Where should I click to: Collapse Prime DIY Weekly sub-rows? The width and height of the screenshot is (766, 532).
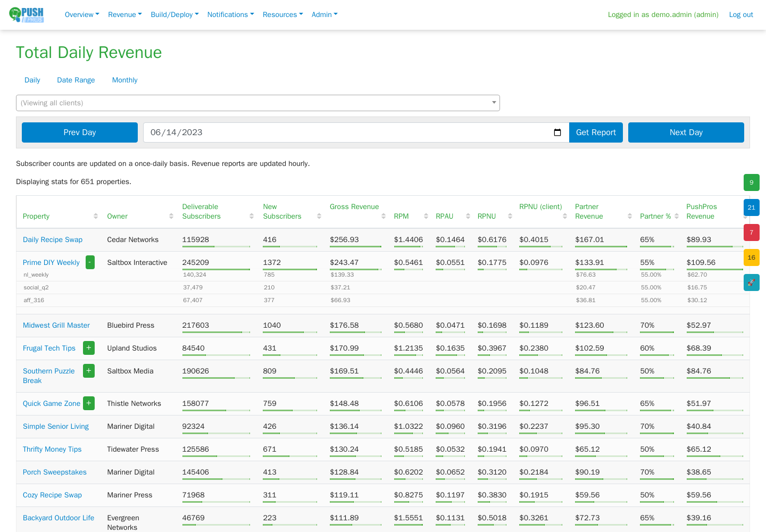click(90, 262)
